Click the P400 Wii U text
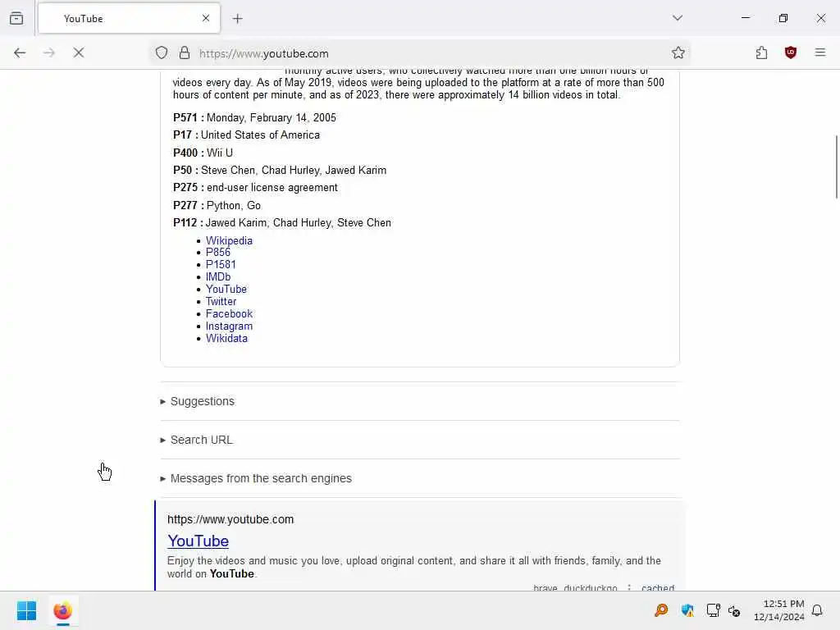 (x=203, y=153)
